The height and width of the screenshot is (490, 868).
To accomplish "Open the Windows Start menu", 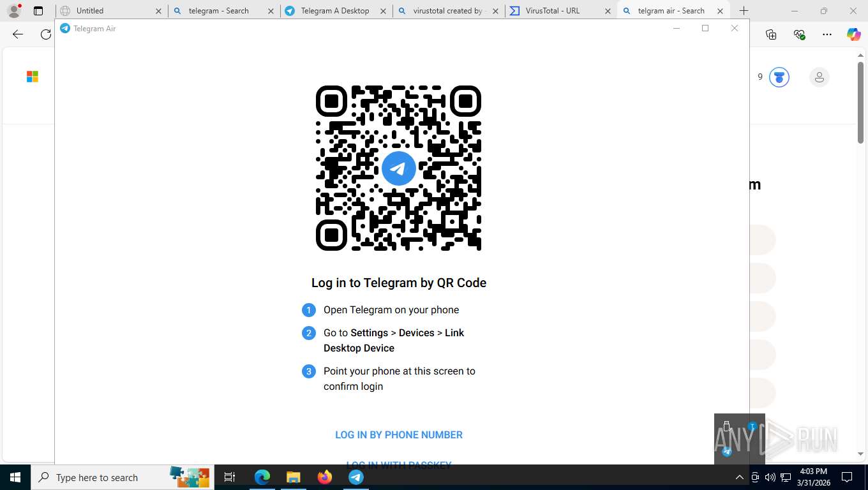I will 15,477.
